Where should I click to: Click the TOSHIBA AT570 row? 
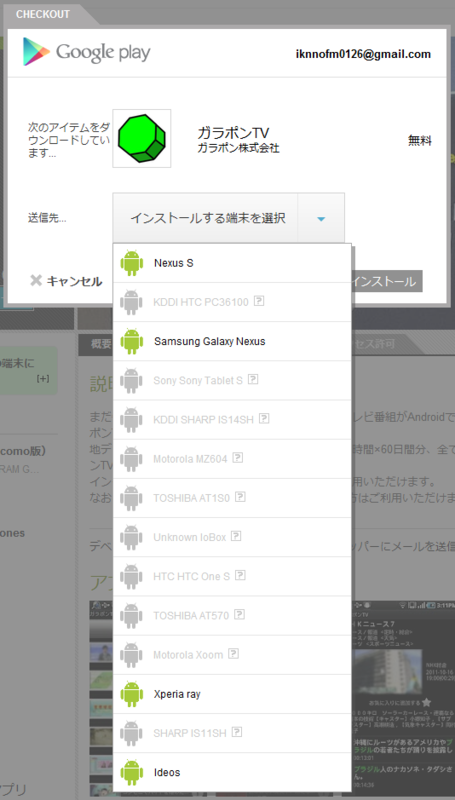tap(232, 616)
